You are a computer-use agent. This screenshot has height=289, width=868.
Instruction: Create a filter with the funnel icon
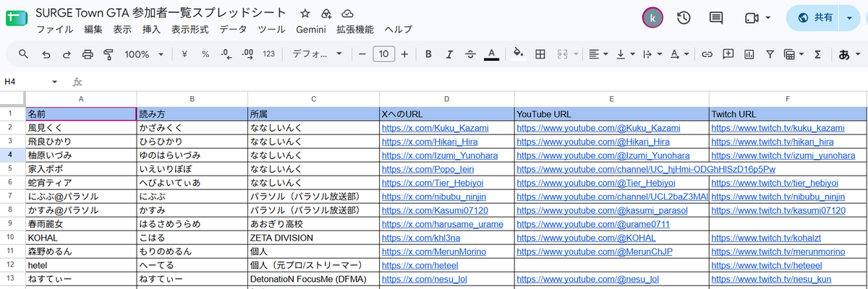(770, 54)
